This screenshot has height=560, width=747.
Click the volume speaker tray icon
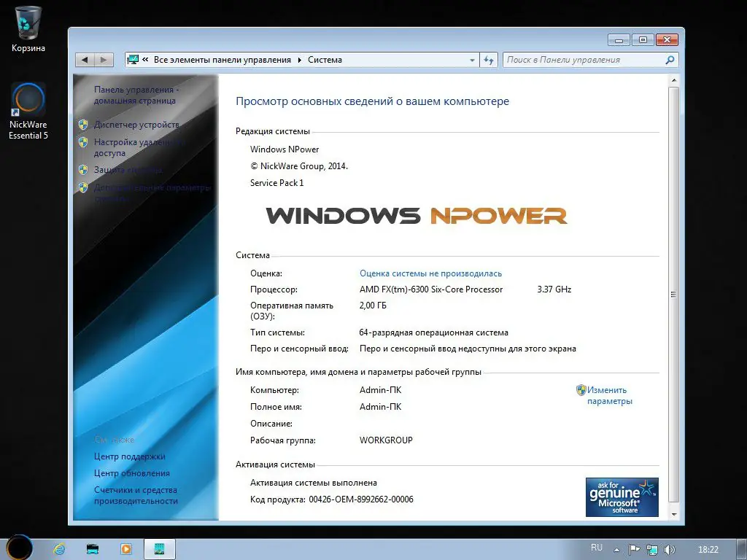point(670,550)
